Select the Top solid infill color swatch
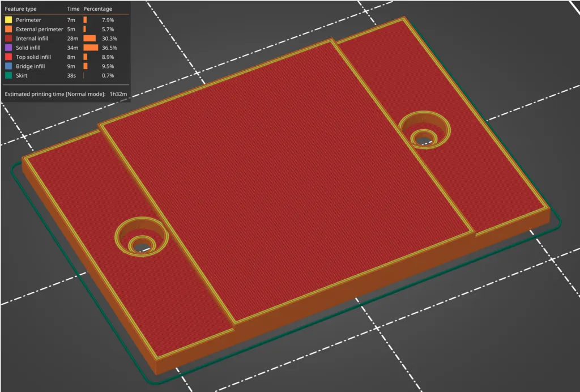This screenshot has width=580, height=392. [x=8, y=57]
